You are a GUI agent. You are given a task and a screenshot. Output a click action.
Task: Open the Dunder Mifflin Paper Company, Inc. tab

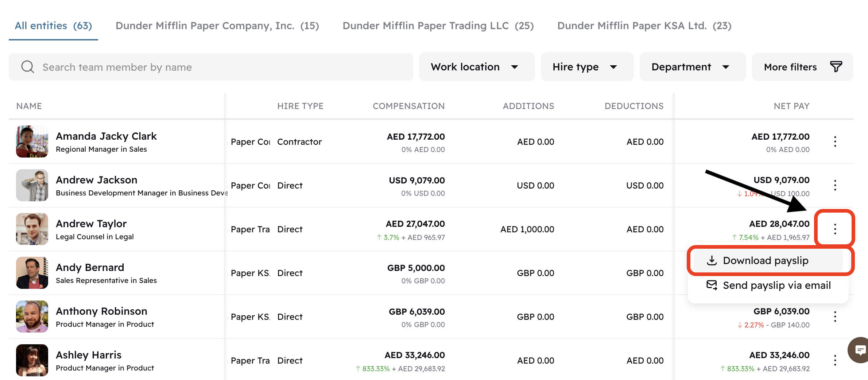pyautogui.click(x=217, y=26)
